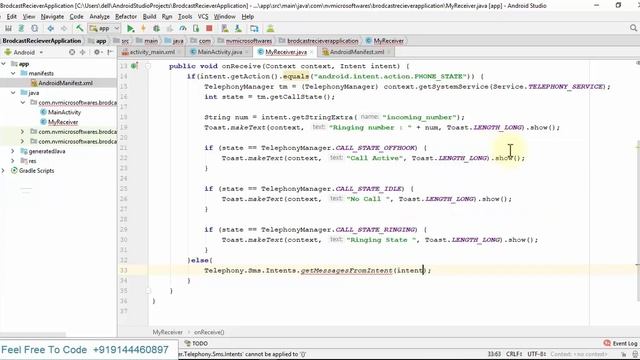Click the first toolbar icon left of Save All

8,29
